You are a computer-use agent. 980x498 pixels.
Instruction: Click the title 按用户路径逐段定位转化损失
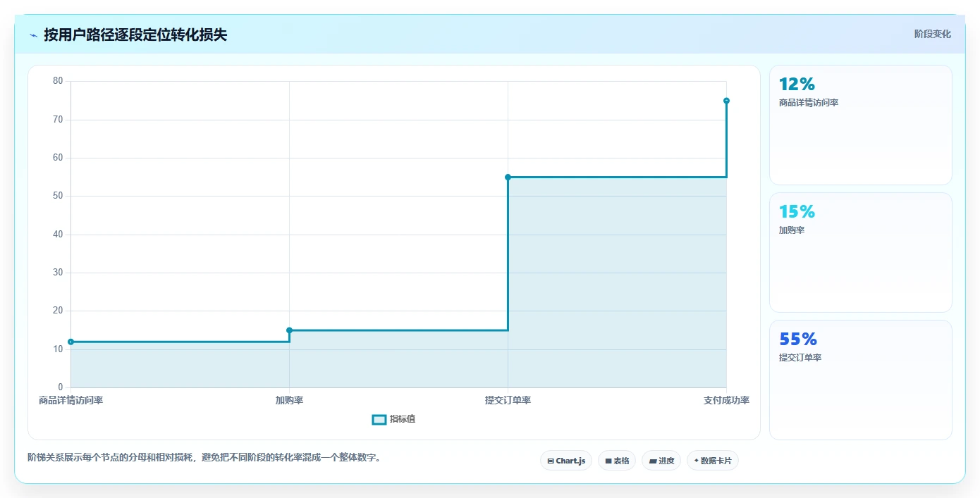(135, 35)
